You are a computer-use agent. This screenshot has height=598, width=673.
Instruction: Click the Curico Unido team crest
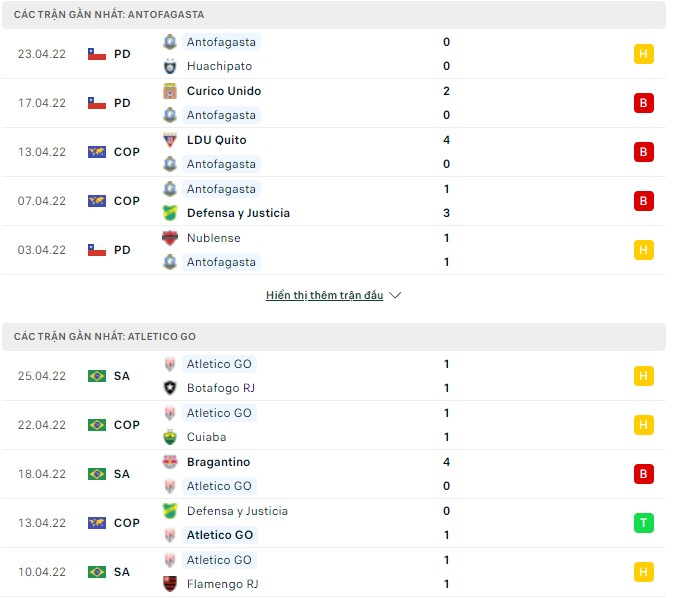click(170, 91)
